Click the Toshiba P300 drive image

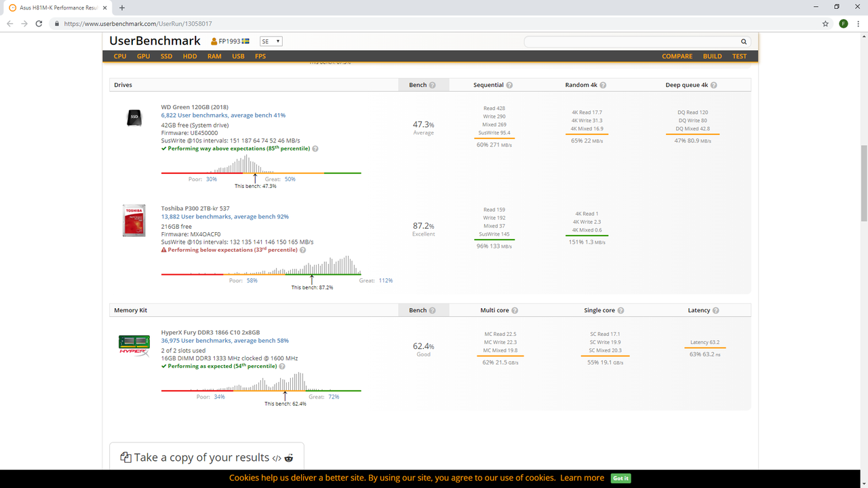(134, 220)
